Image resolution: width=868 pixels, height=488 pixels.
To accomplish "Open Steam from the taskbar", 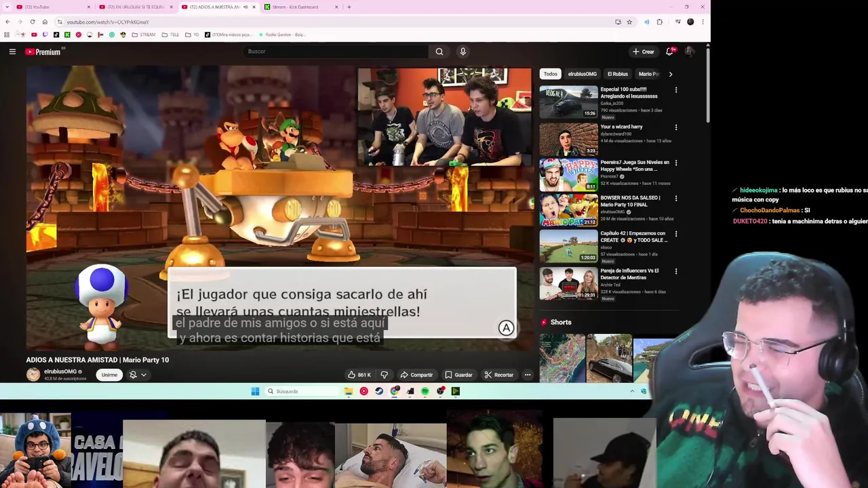I will coord(379,391).
